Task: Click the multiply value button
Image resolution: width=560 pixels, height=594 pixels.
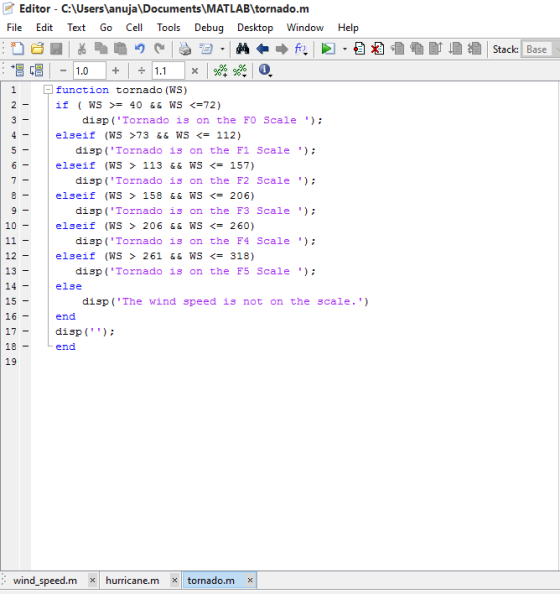Action: [x=195, y=71]
